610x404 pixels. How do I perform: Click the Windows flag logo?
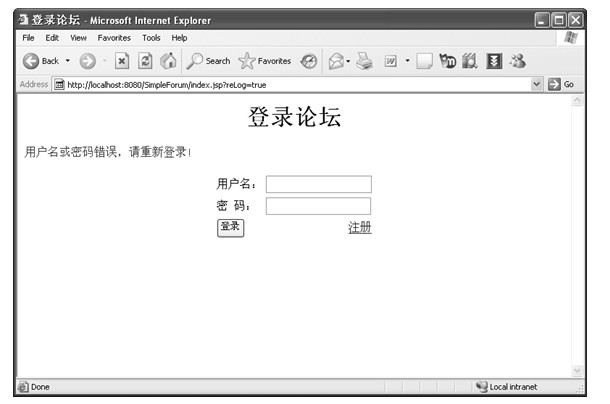point(570,38)
